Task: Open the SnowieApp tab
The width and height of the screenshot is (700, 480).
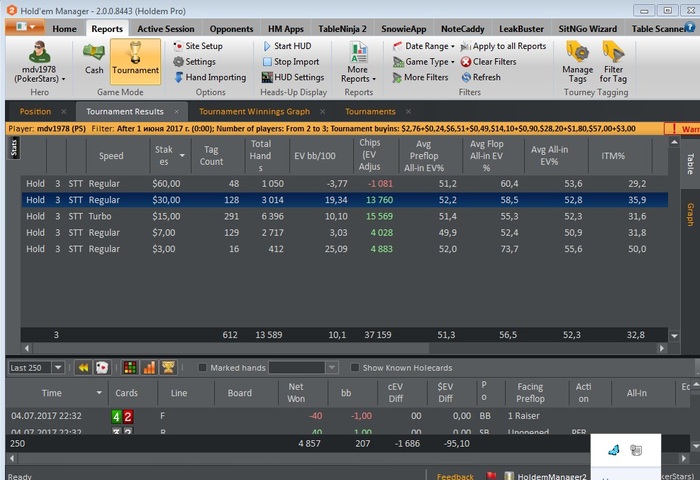Action: click(x=404, y=29)
